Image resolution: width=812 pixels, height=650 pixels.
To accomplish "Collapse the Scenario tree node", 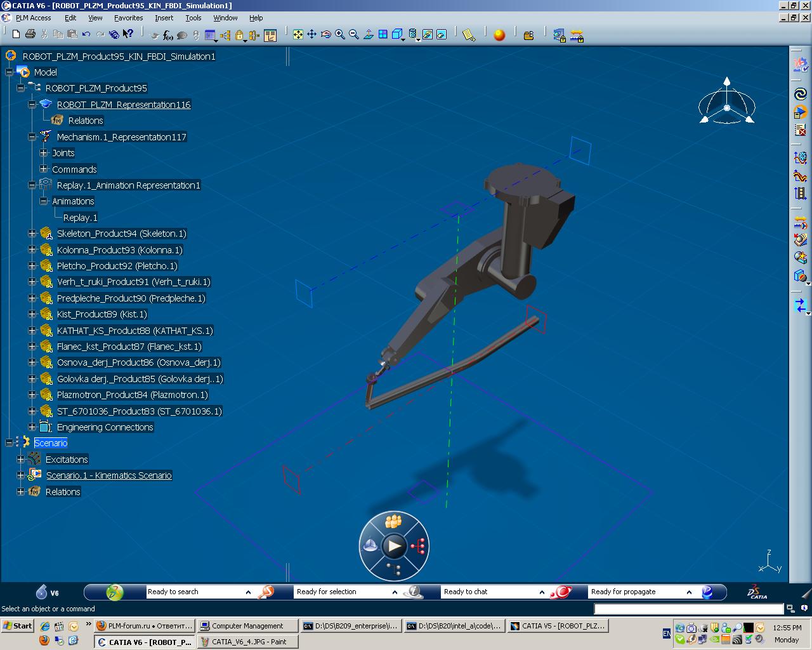I will (10, 443).
